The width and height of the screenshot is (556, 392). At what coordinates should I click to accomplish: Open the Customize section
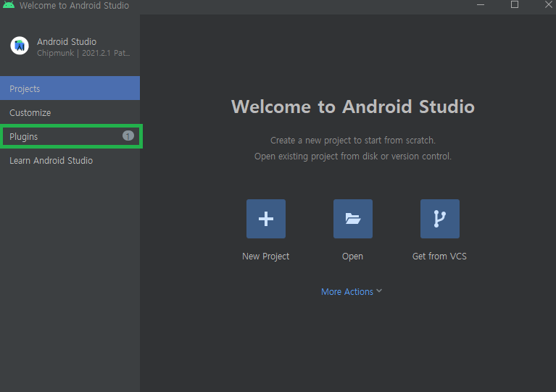(70, 112)
